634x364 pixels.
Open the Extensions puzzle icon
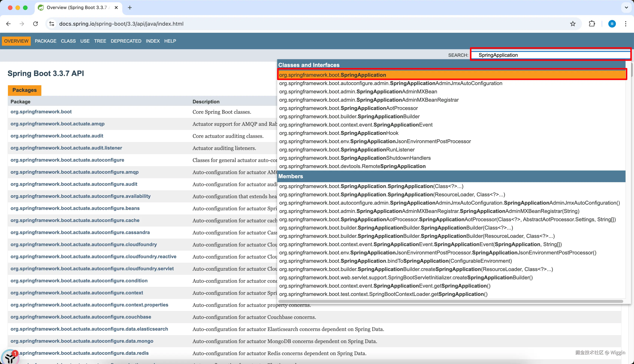pyautogui.click(x=592, y=24)
